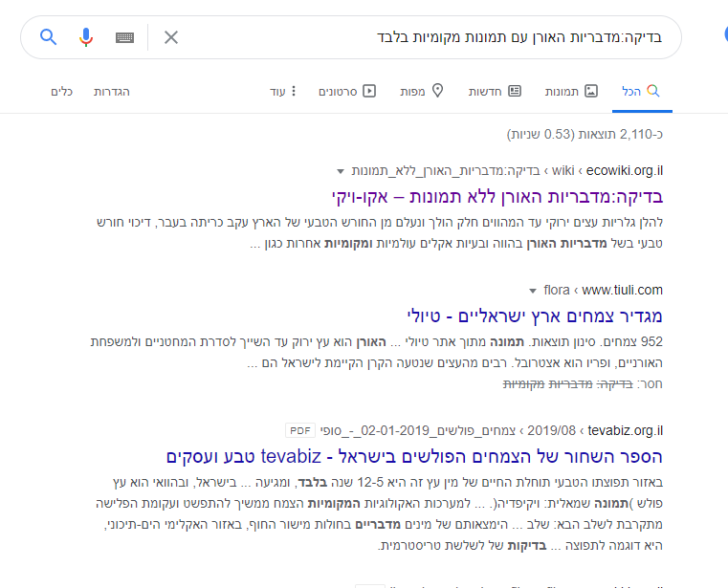
Task: Click the snippet starting with 952 צמחים
Action: pyautogui.click(x=377, y=352)
